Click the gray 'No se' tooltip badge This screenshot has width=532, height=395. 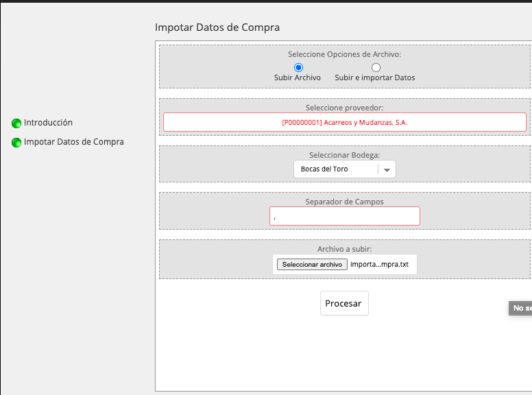click(520, 308)
